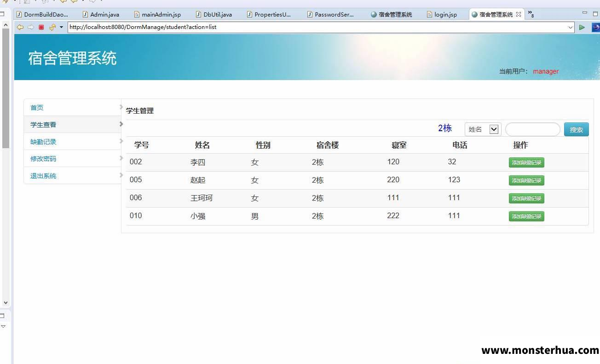Viewport: 600px width, 364px height.
Task: Click the 操作 column header
Action: click(520, 145)
